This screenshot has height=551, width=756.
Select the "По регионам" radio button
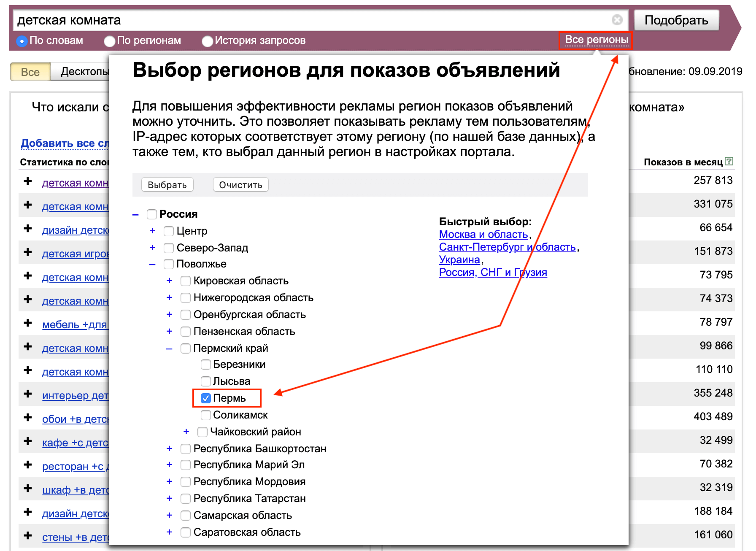pyautogui.click(x=109, y=41)
